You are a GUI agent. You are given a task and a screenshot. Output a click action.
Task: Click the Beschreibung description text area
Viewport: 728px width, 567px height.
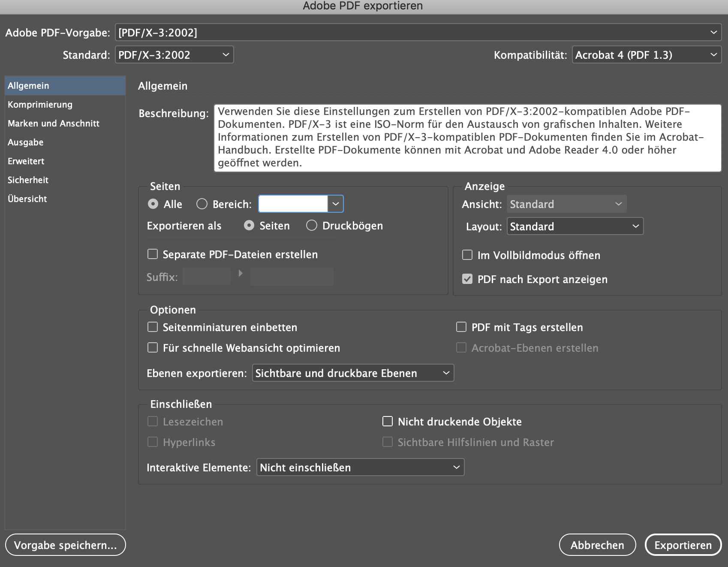[x=468, y=138]
